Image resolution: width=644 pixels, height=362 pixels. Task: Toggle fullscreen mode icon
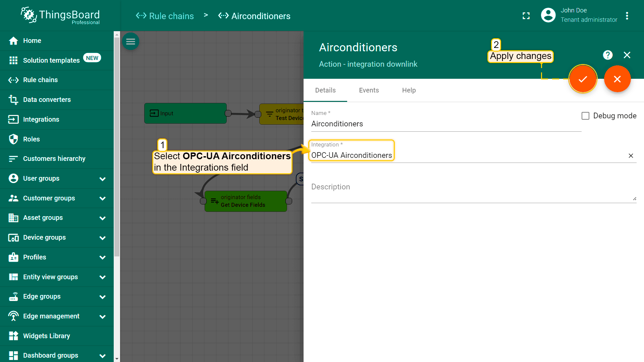click(526, 16)
